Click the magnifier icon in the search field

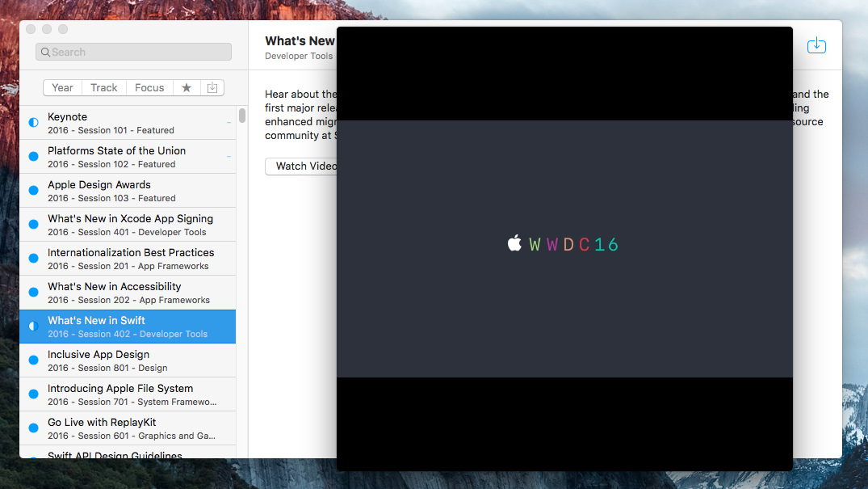coord(45,53)
